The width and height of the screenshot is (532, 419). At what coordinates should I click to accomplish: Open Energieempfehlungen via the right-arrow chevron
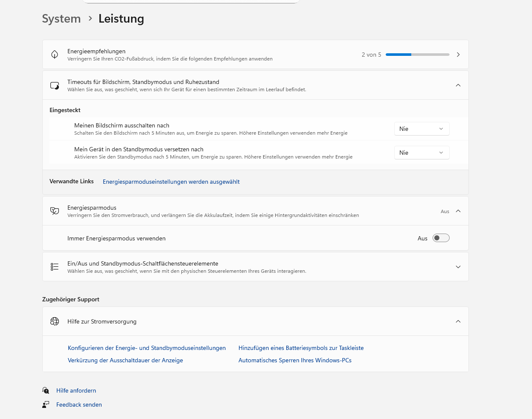(458, 55)
